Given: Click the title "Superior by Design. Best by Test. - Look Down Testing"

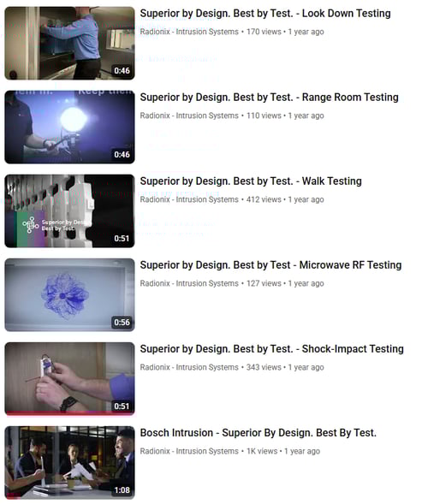Looking at the screenshot, I should point(265,14).
